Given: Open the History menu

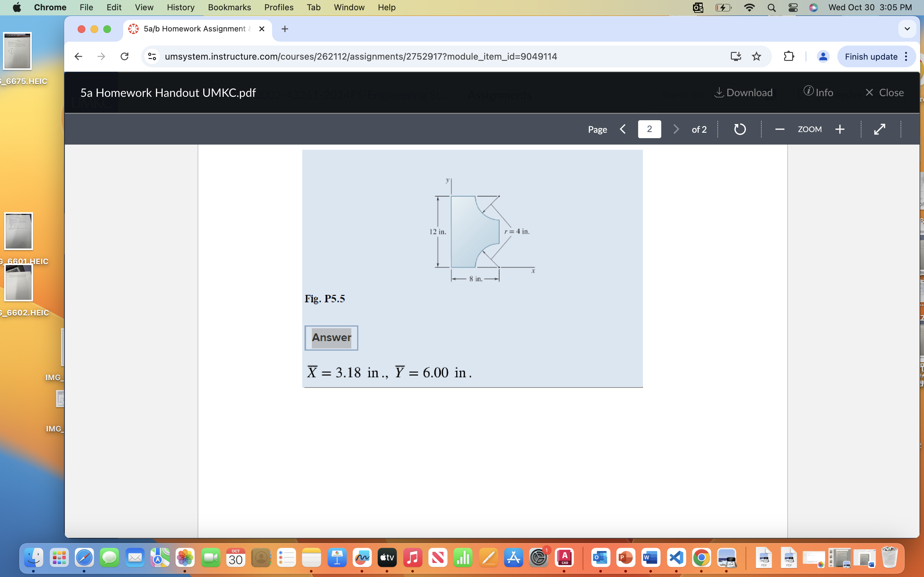Looking at the screenshot, I should [x=181, y=7].
